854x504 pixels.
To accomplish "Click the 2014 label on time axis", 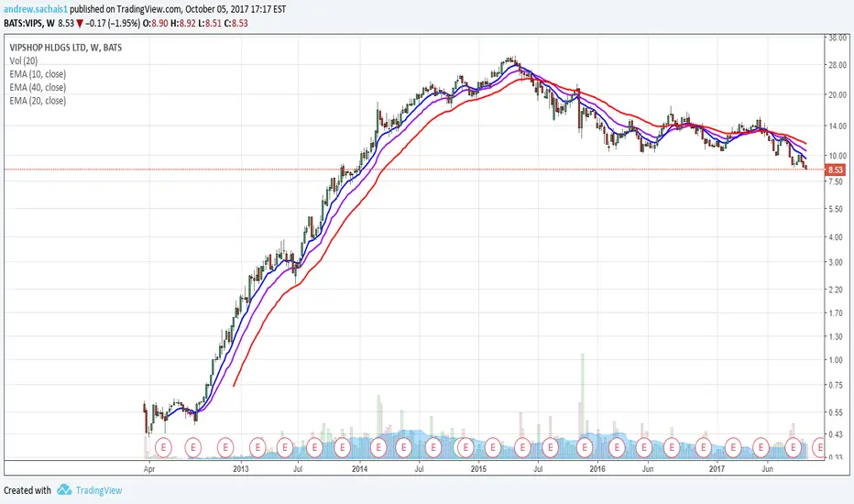I will pos(359,468).
